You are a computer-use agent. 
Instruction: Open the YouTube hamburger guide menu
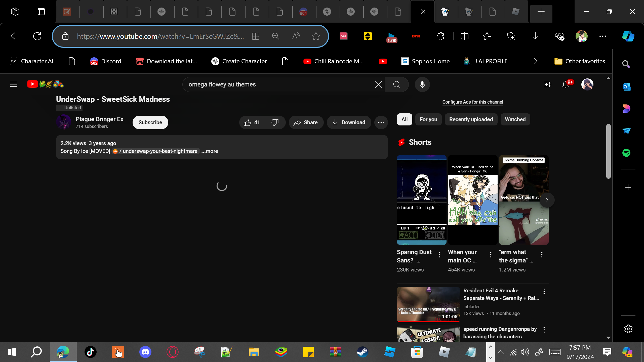pyautogui.click(x=14, y=84)
